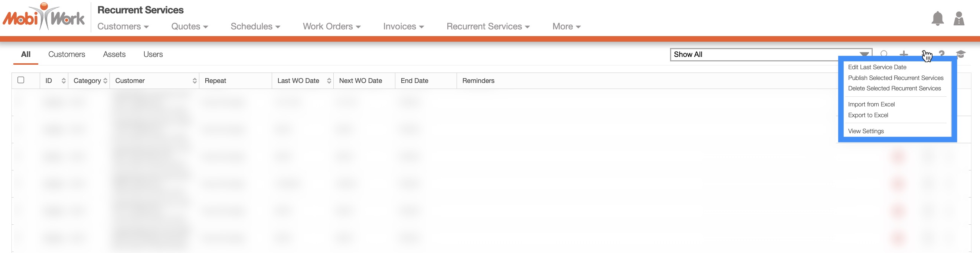Select Edit Last Service Date option

877,67
